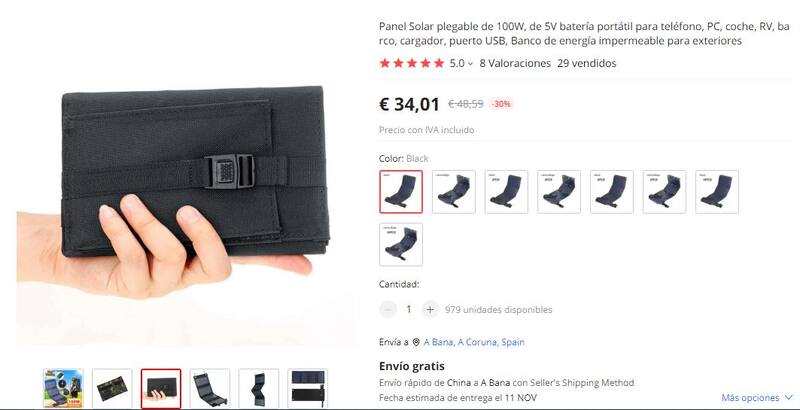Open the 8 Valoraciones reviews
Viewport: 800px width, 410px height.
[x=515, y=63]
